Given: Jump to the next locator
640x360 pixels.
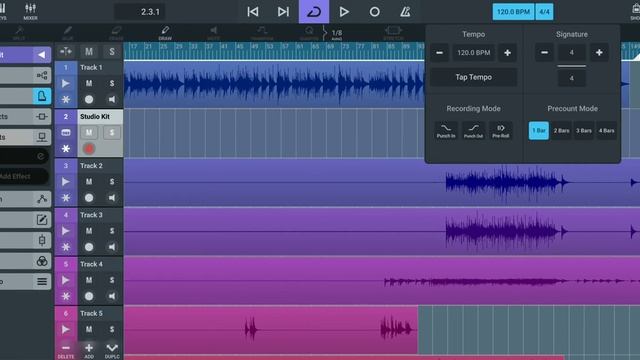Looking at the screenshot, I should (x=283, y=12).
